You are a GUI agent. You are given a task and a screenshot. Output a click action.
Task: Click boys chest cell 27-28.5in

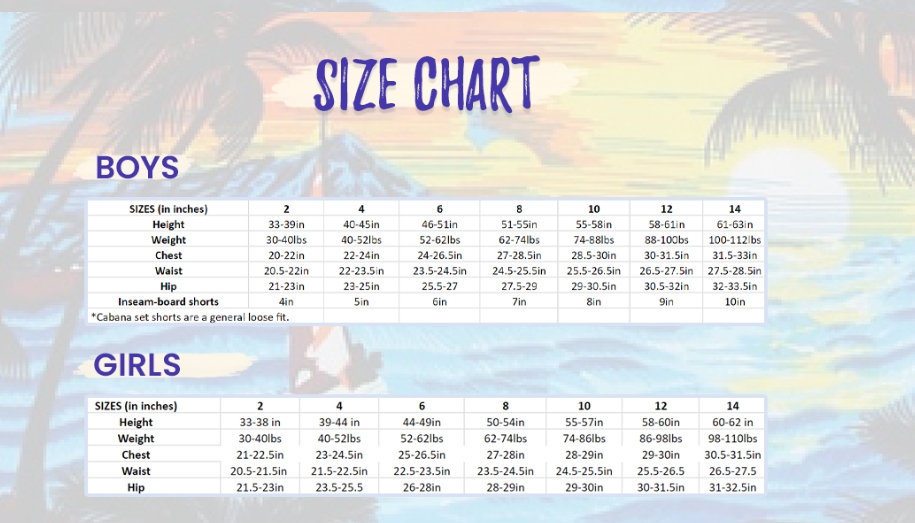[518, 255]
